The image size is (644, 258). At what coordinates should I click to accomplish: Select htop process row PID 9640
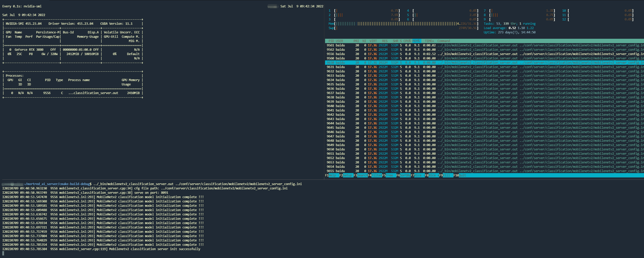[485, 106]
